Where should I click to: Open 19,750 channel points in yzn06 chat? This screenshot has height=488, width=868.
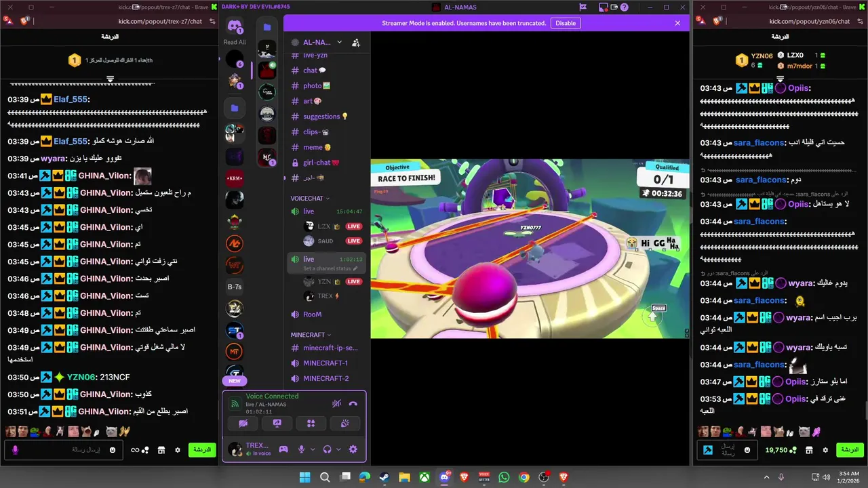781,450
